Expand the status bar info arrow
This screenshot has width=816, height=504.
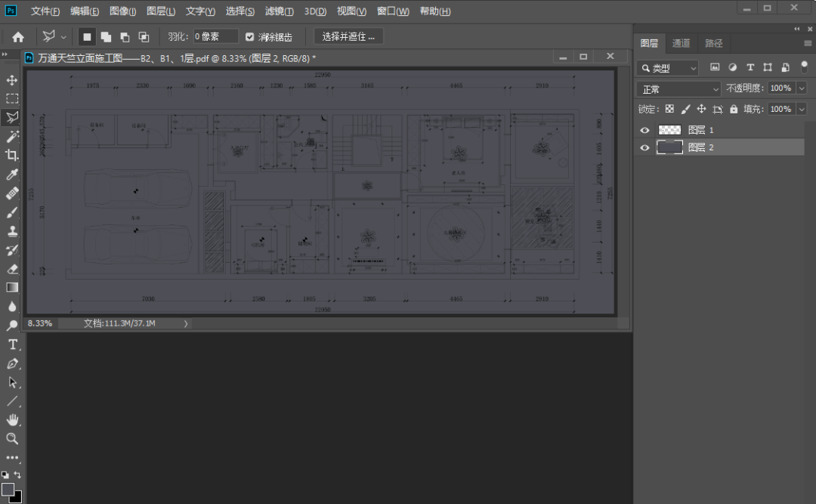pyautogui.click(x=186, y=323)
